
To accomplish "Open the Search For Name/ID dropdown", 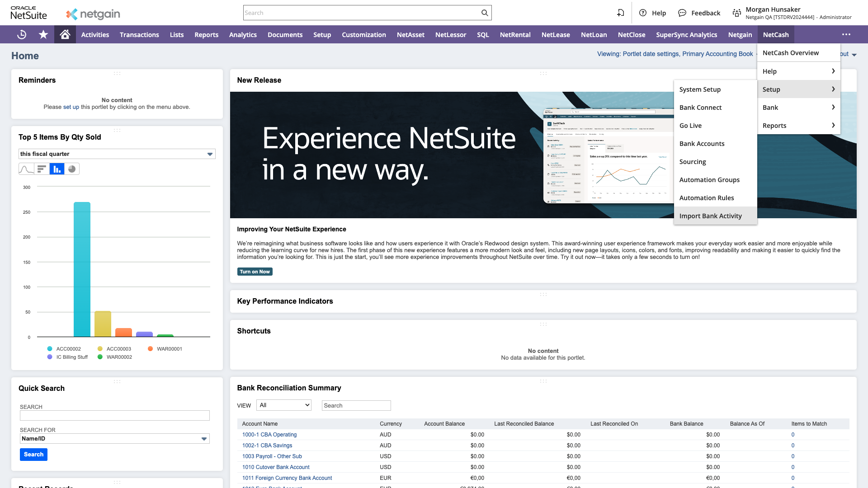I will (x=115, y=439).
